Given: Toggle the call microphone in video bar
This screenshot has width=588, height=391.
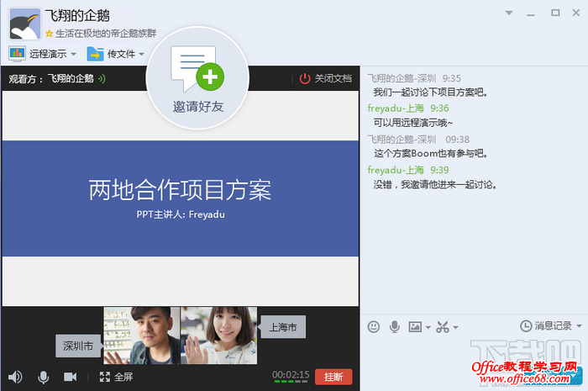Looking at the screenshot, I should tap(44, 377).
